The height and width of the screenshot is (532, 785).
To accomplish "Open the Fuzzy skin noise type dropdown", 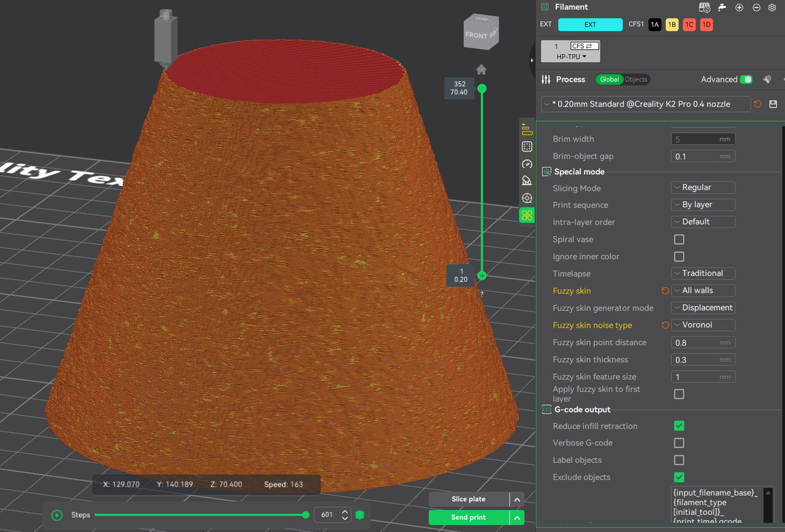I will pyautogui.click(x=703, y=325).
